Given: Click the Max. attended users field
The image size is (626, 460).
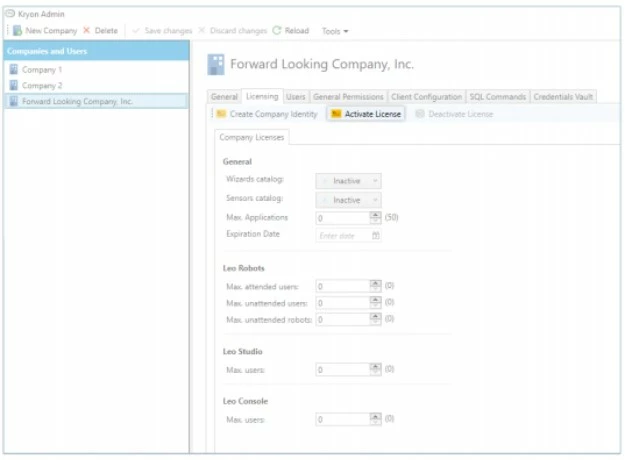Looking at the screenshot, I should click(343, 286).
